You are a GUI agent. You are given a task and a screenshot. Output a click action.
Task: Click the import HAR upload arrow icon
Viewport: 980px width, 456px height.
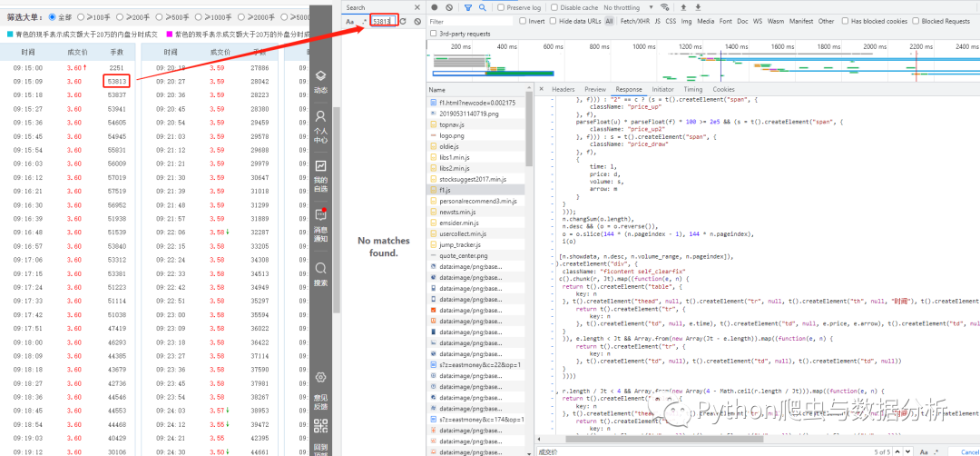(683, 8)
